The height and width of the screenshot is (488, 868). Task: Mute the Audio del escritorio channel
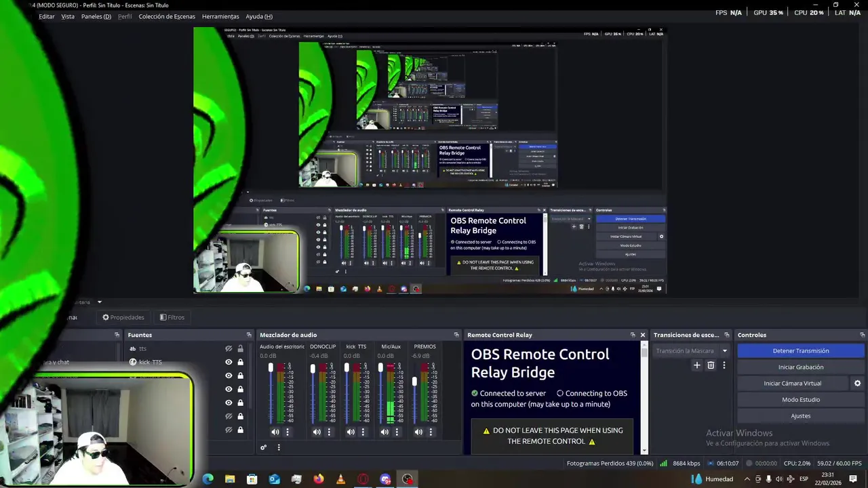point(275,432)
